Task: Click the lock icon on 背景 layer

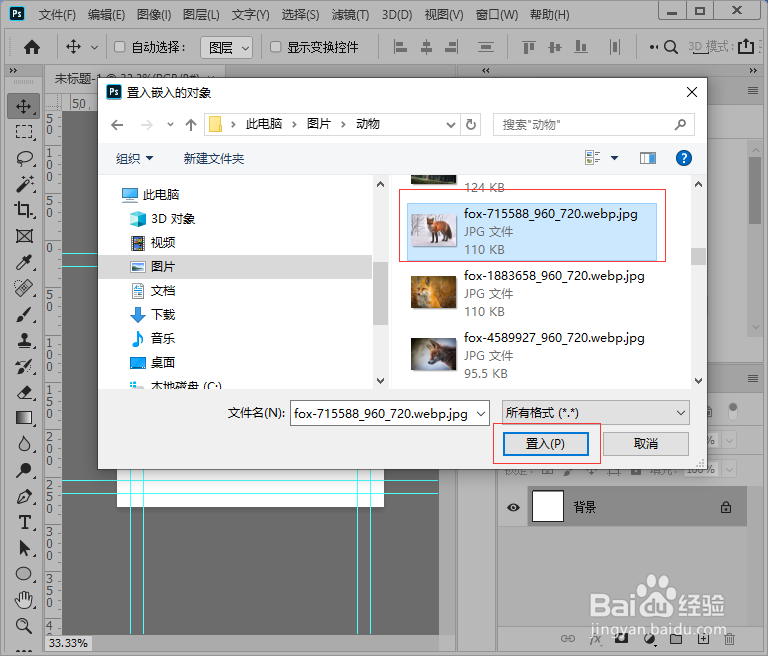Action: (726, 507)
